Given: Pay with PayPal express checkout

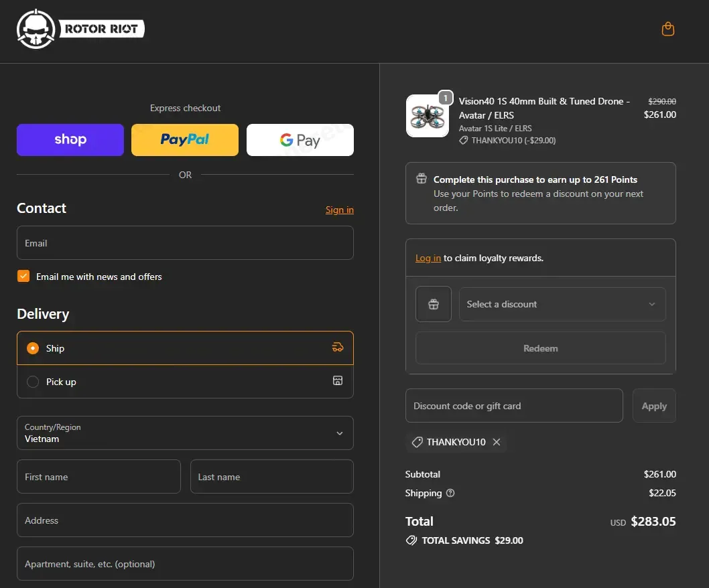Looking at the screenshot, I should pyautogui.click(x=185, y=140).
